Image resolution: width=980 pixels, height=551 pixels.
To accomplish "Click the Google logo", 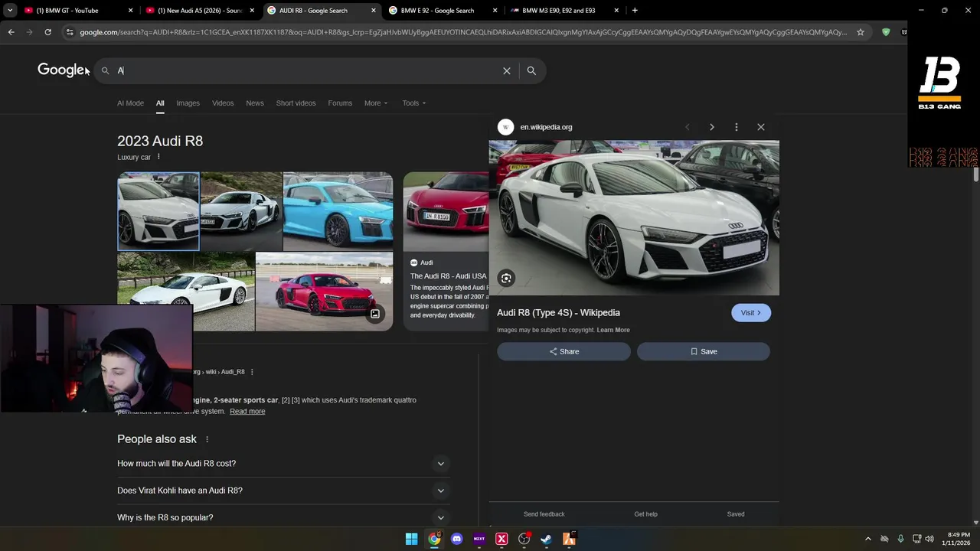I will coord(63,70).
